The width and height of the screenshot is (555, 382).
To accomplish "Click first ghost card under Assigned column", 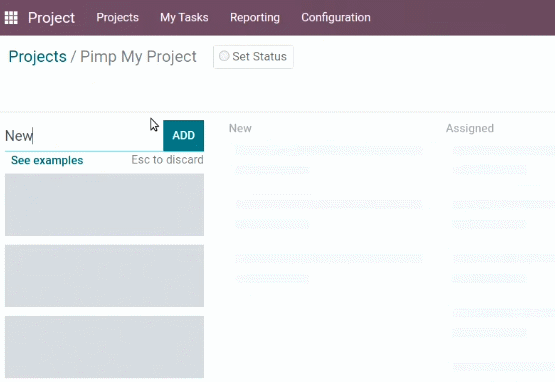I will tap(503, 160).
